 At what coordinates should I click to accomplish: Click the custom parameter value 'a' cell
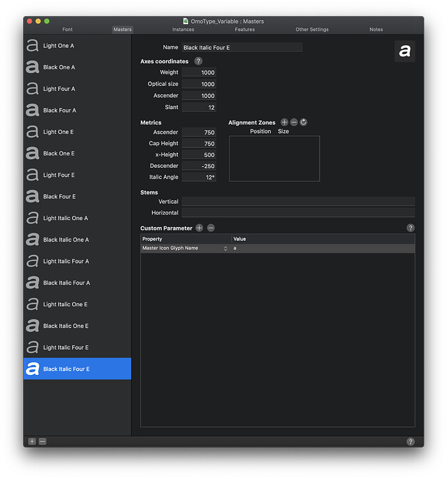323,248
